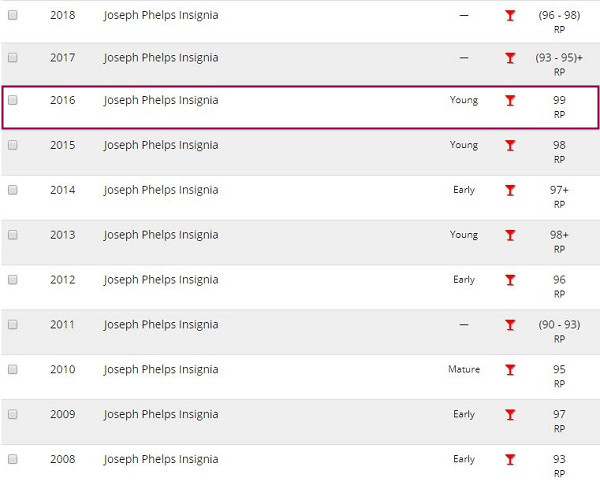Viewport: 600px width, 489px height.
Task: Click the wine glass icon in 2017 row
Action: coord(510,58)
